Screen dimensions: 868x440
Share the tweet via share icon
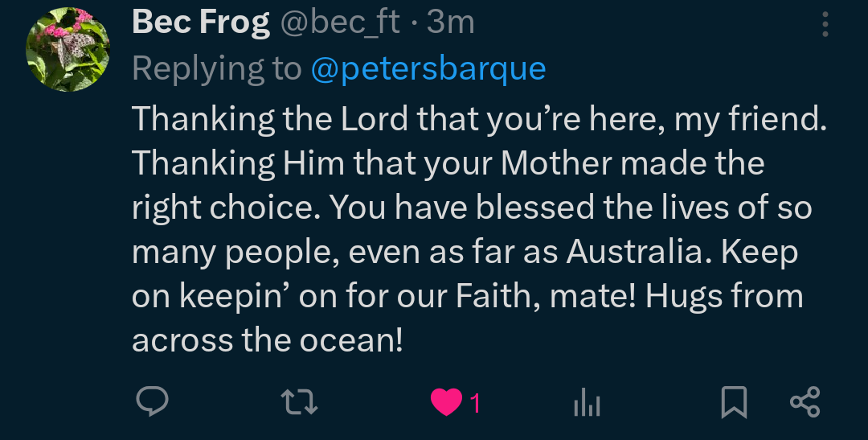click(805, 401)
